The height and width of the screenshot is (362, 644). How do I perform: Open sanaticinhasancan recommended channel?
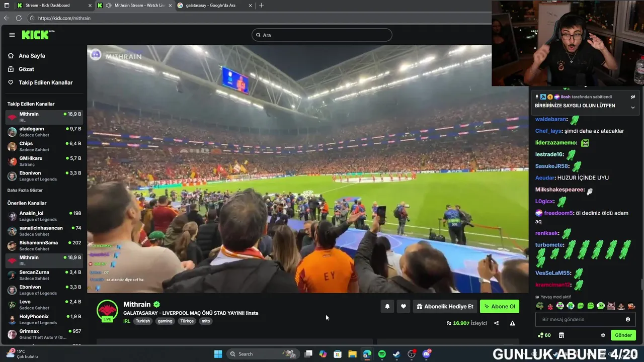44,231
